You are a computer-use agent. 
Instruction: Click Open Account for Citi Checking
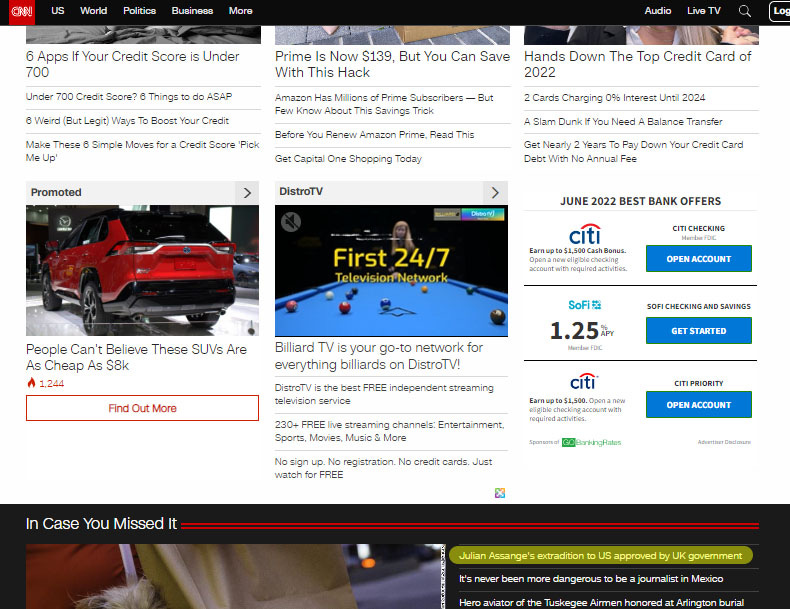(x=699, y=259)
